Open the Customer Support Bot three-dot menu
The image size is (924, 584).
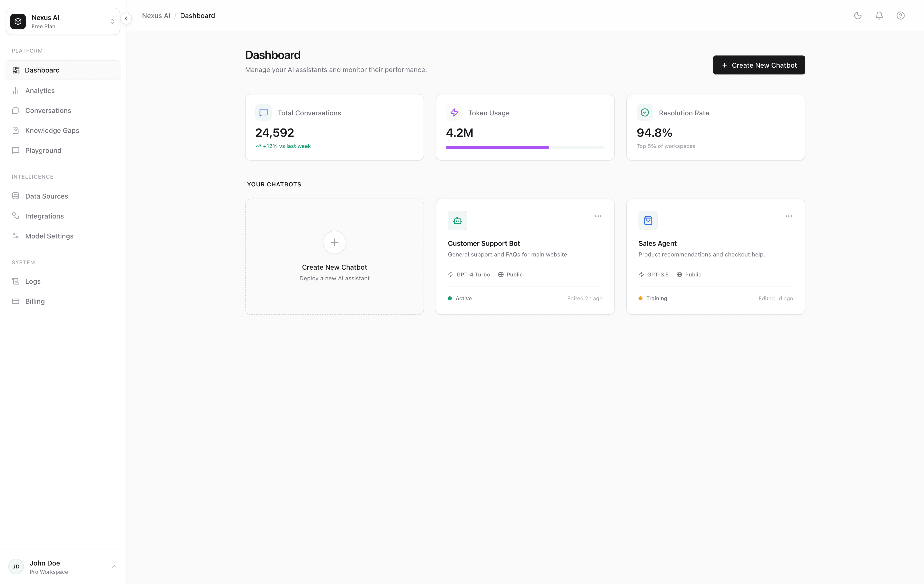(598, 216)
